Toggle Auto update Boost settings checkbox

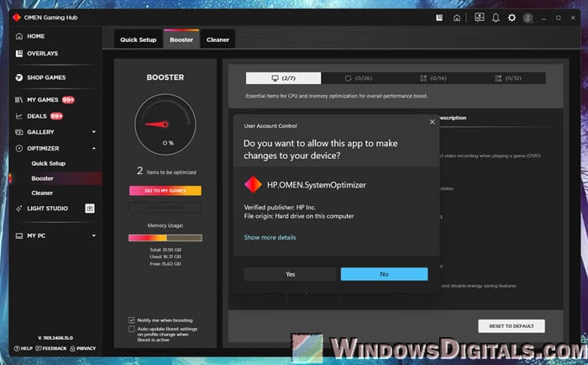click(131, 329)
